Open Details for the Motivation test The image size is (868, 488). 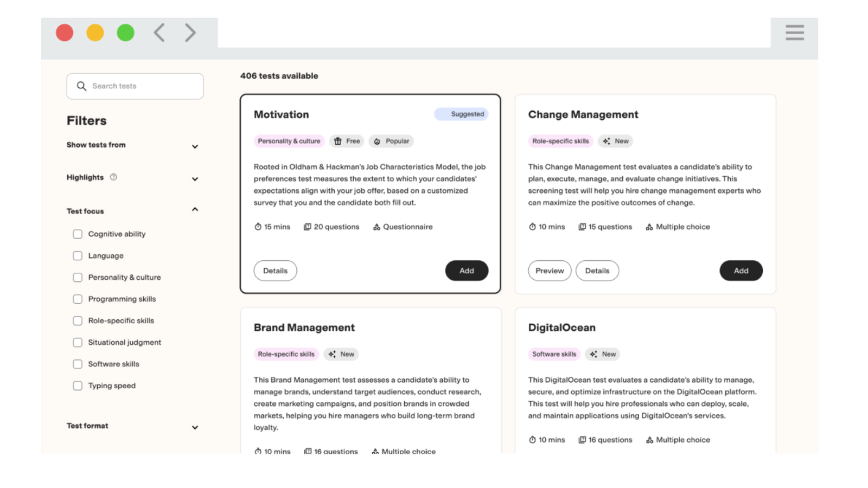pyautogui.click(x=275, y=271)
